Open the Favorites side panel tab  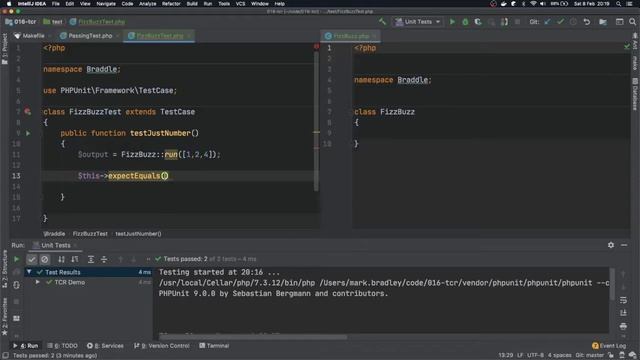pyautogui.click(x=4, y=317)
